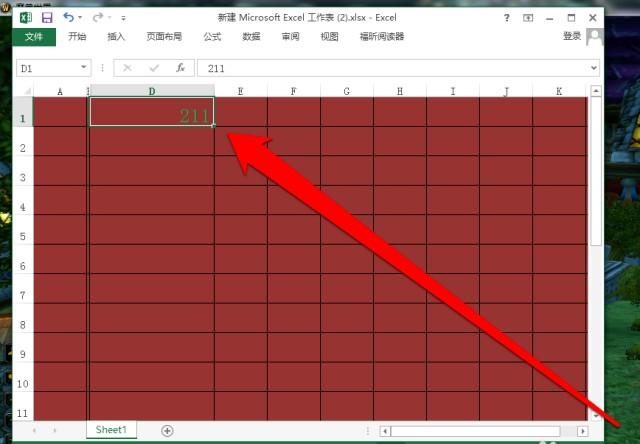Image resolution: width=640 pixels, height=444 pixels.
Task: Select row 11 header
Action: click(23, 406)
